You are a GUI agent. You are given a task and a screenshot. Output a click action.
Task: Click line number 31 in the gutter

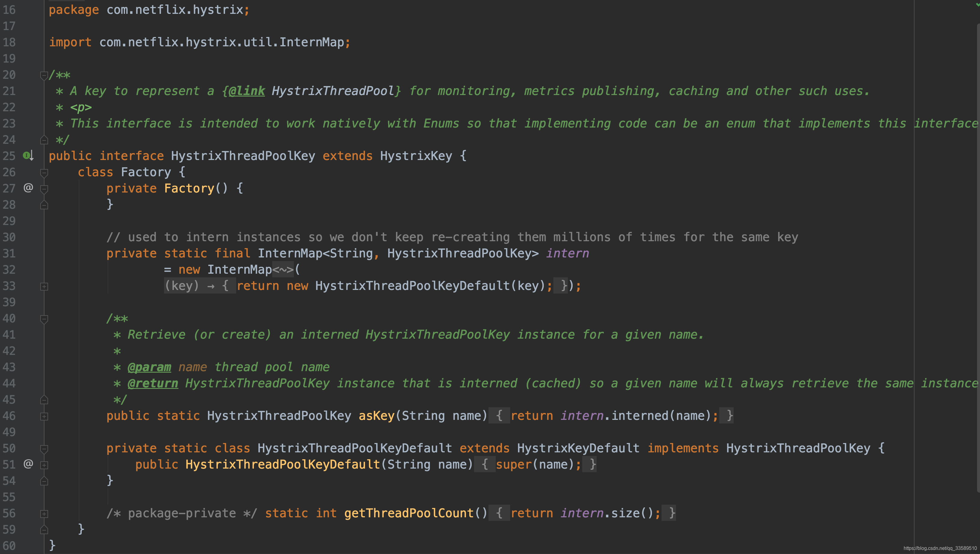click(9, 253)
